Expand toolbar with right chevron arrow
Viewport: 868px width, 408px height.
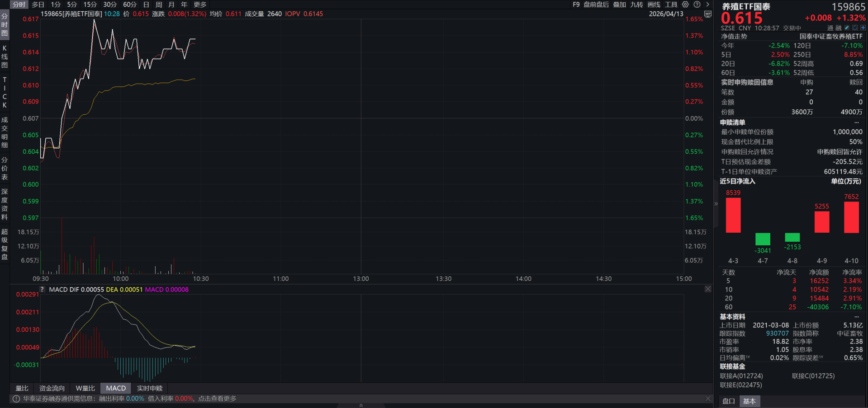708,5
